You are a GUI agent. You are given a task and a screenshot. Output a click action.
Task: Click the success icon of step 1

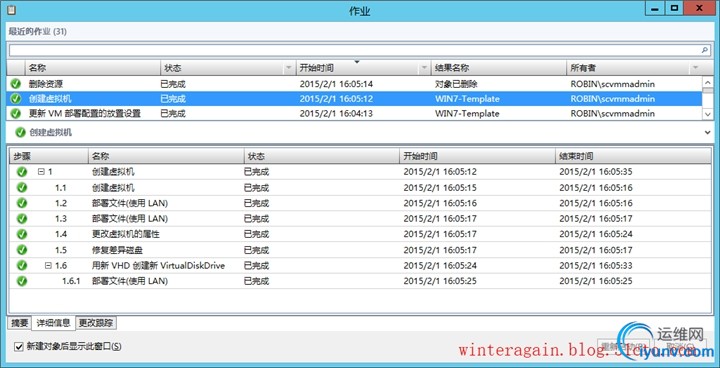[22, 172]
